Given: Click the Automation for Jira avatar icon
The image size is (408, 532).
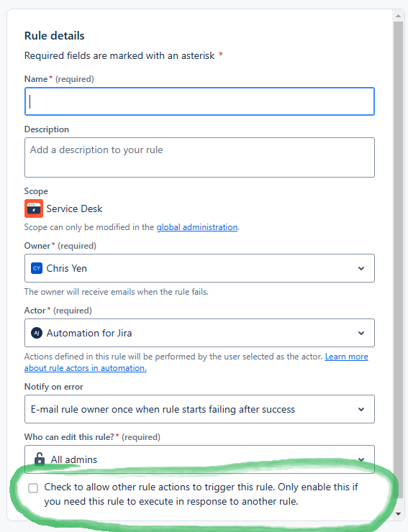Looking at the screenshot, I should tap(37, 333).
